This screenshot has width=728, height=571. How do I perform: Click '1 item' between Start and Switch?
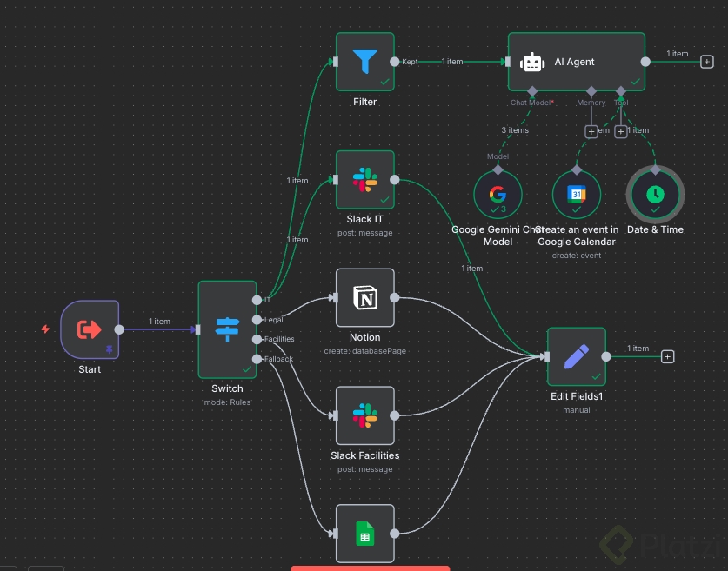(159, 321)
